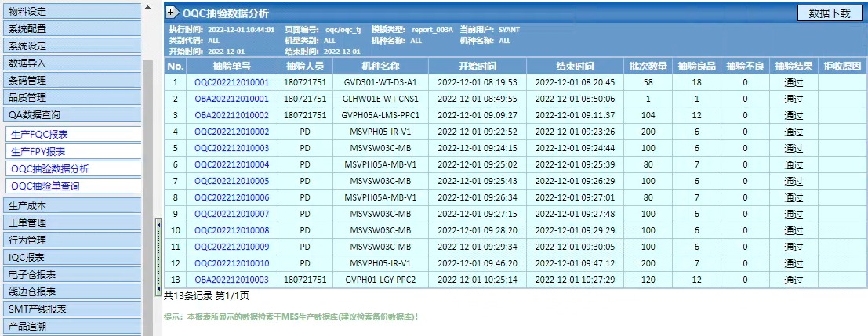Viewport: 868px width, 336px height.
Task: Click the plus icon beside OQC抽验数据分析 title
Action: pos(172,13)
